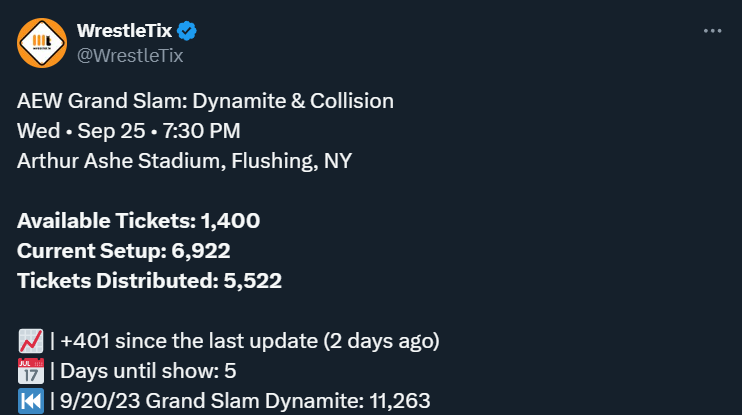Image resolution: width=742 pixels, height=415 pixels.
Task: Click the (2 days ago) text
Action: tap(381, 341)
